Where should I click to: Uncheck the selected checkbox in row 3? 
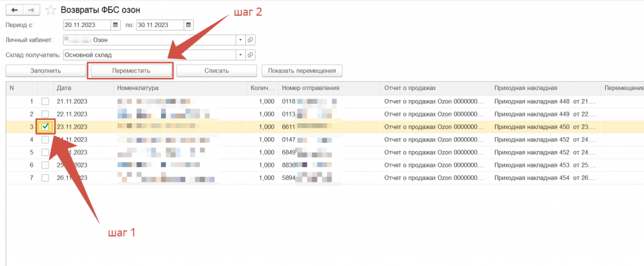coord(45,126)
